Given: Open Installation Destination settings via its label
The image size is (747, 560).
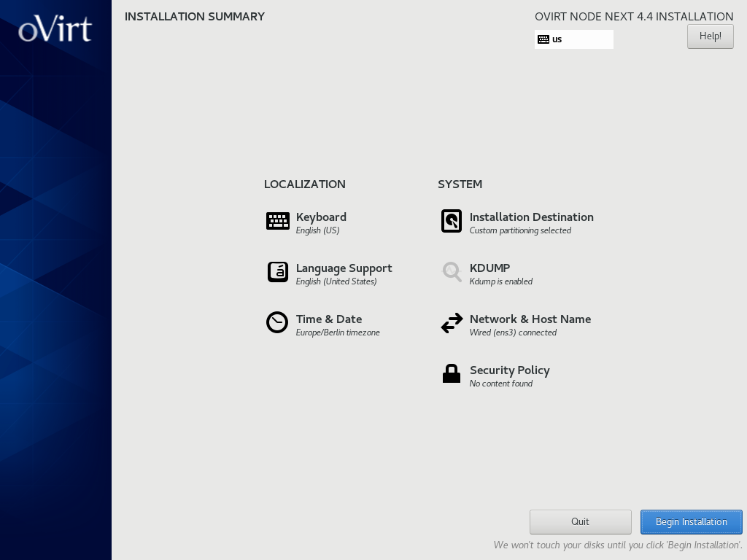Looking at the screenshot, I should pos(532,217).
